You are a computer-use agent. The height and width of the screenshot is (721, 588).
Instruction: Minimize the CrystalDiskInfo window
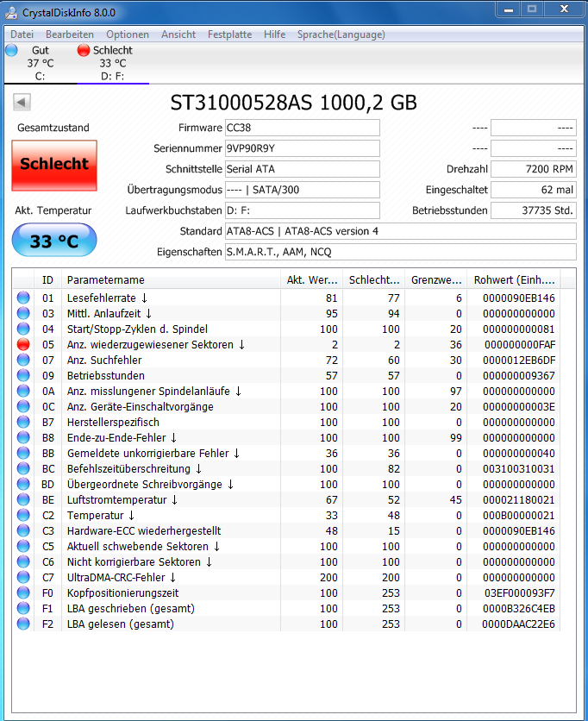point(509,9)
